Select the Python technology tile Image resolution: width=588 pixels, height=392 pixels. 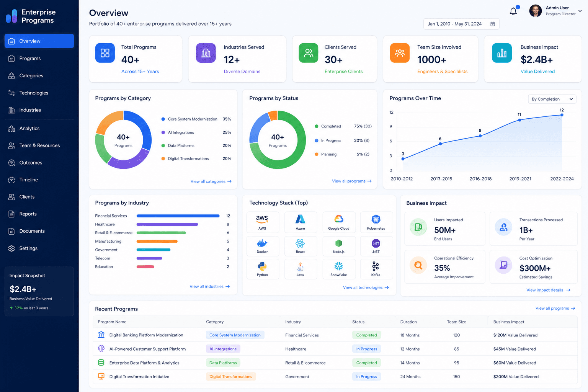pyautogui.click(x=263, y=269)
